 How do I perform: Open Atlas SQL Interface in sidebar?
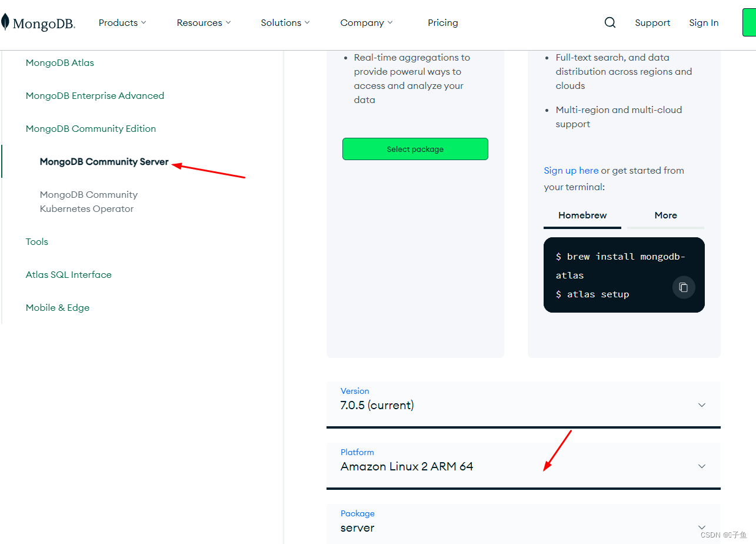coord(68,274)
